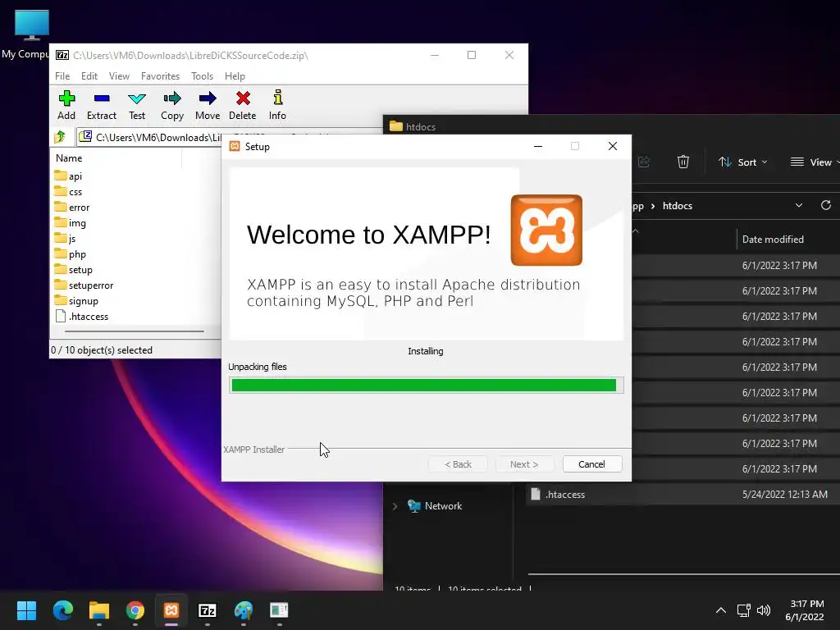Click Cancel in the XAMPP Setup dialog
The height and width of the screenshot is (630, 840).
pos(592,464)
